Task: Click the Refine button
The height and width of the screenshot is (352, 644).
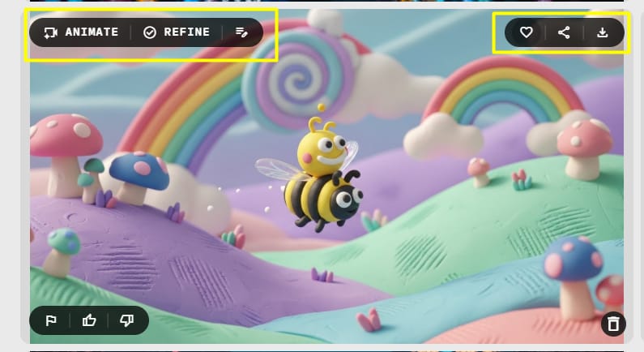Action: [177, 32]
